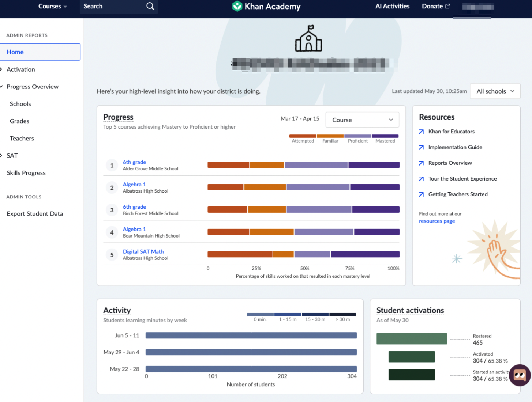Open the Course selector dropdown
Viewport: 532px width, 402px height.
362,120
